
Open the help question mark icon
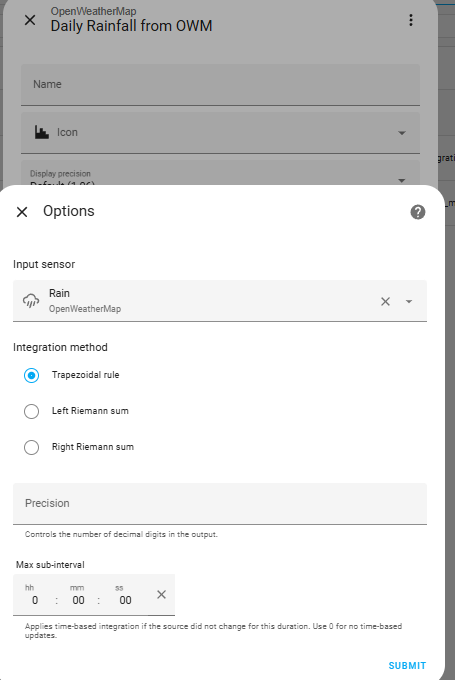click(x=418, y=212)
